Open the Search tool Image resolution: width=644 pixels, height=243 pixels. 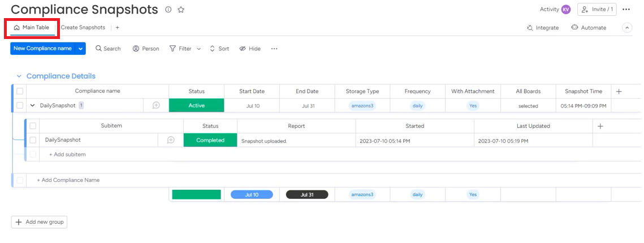[x=108, y=49]
